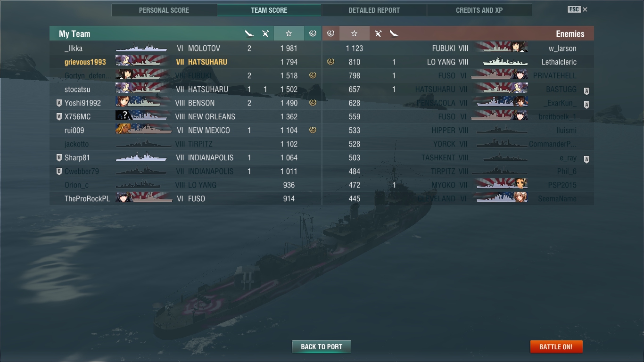Viewport: 644px width, 362px height.
Task: Sort My Team by aircraft shot down icon
Action: [x=265, y=33]
